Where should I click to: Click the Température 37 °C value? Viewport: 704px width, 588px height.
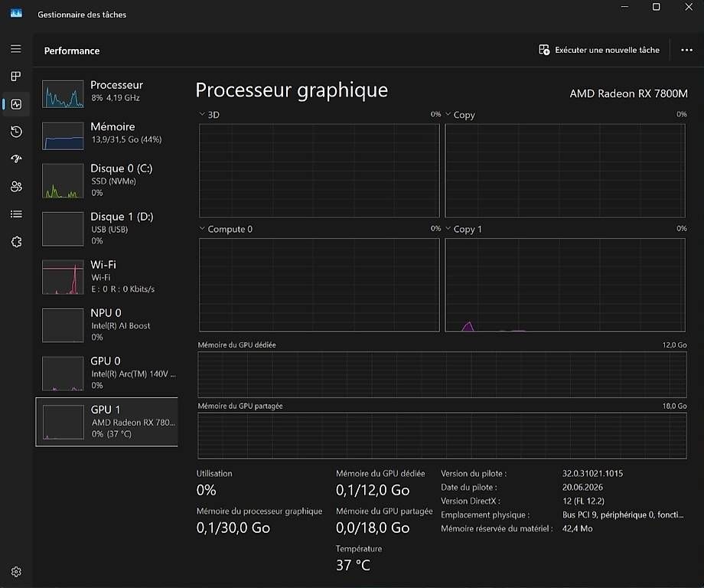point(353,565)
